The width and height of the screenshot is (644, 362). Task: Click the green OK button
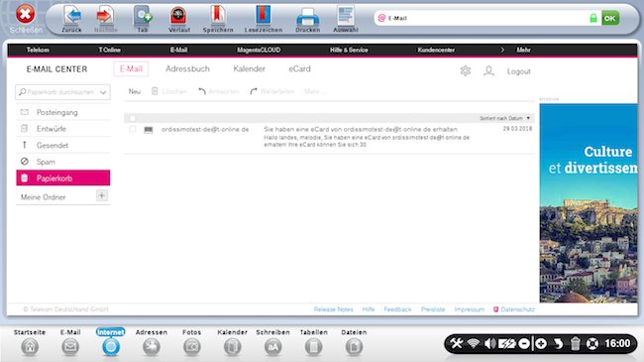tap(610, 18)
